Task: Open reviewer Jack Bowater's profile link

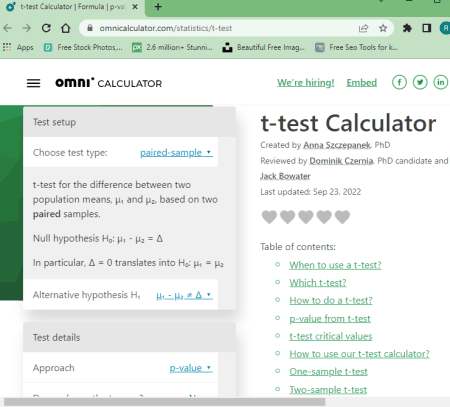Action: click(285, 176)
